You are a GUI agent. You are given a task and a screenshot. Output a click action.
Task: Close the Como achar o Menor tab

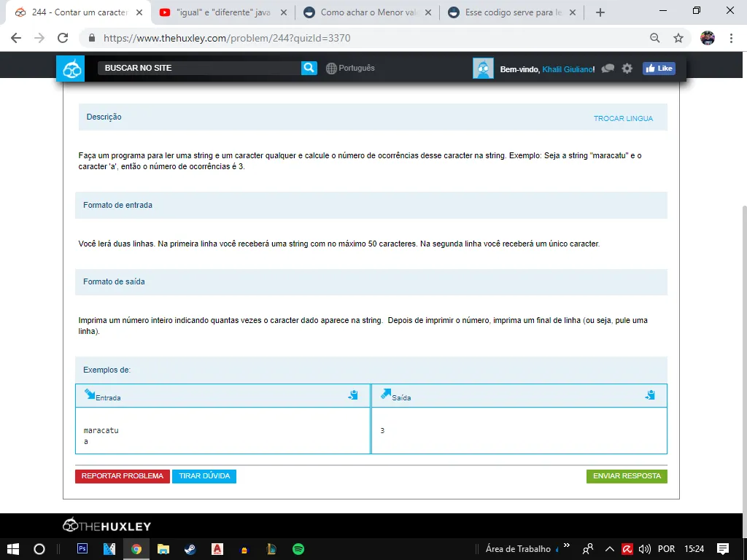tap(428, 13)
